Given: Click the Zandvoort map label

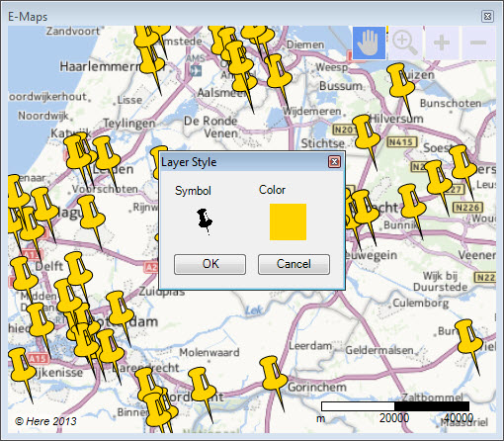Looking at the screenshot, I should pos(73,31).
